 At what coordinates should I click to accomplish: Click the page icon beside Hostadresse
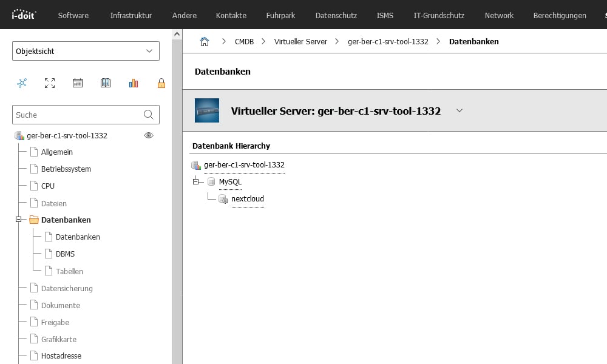pyautogui.click(x=34, y=355)
